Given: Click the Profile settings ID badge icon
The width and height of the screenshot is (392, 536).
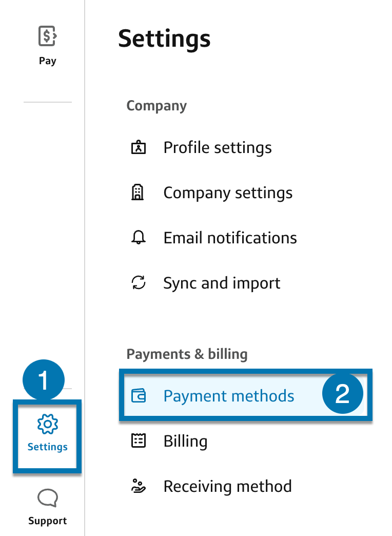Looking at the screenshot, I should pos(139,148).
